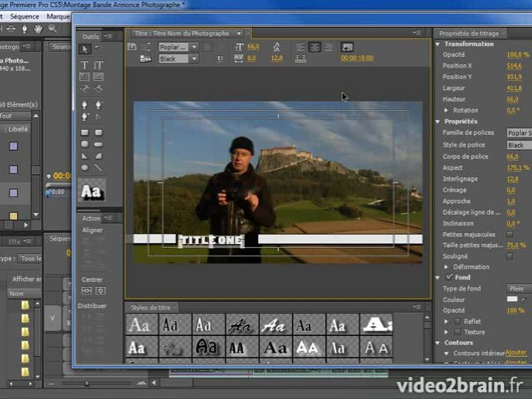Select the Path Type tool

click(x=84, y=89)
